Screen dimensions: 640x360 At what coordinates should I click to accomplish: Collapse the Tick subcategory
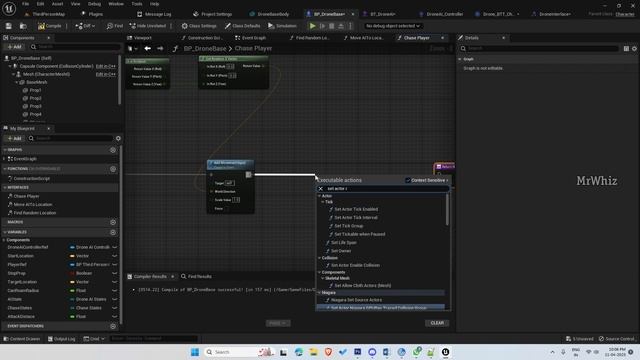click(322, 202)
